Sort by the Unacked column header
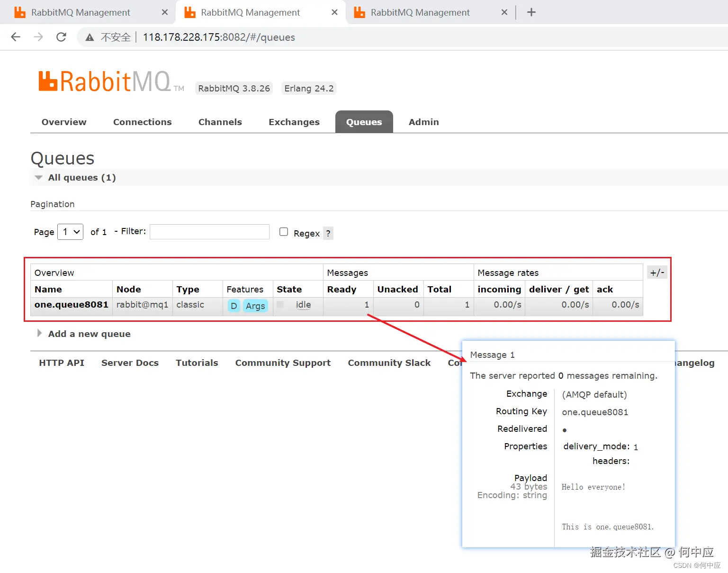The width and height of the screenshot is (728, 573). 398,289
